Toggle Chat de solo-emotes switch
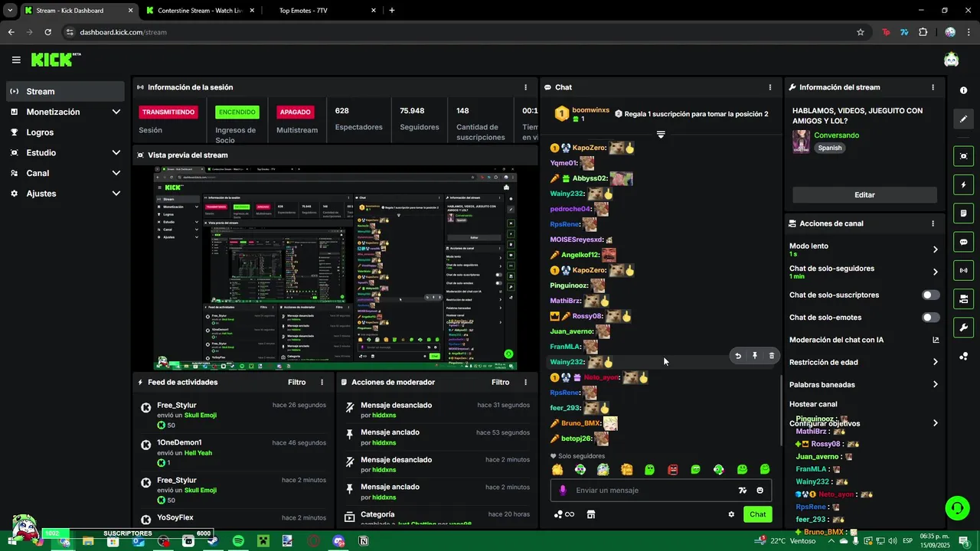The image size is (980, 551). click(931, 318)
